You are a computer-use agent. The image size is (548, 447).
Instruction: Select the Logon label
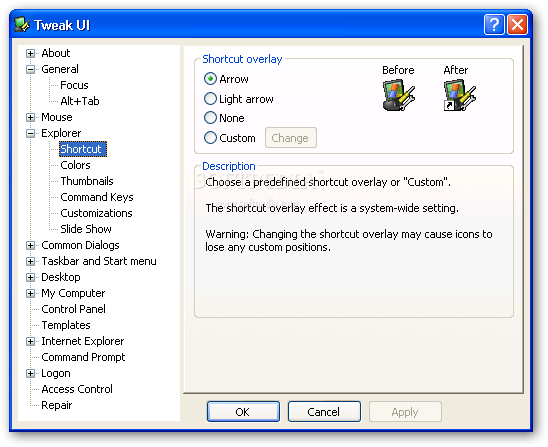pyautogui.click(x=56, y=374)
